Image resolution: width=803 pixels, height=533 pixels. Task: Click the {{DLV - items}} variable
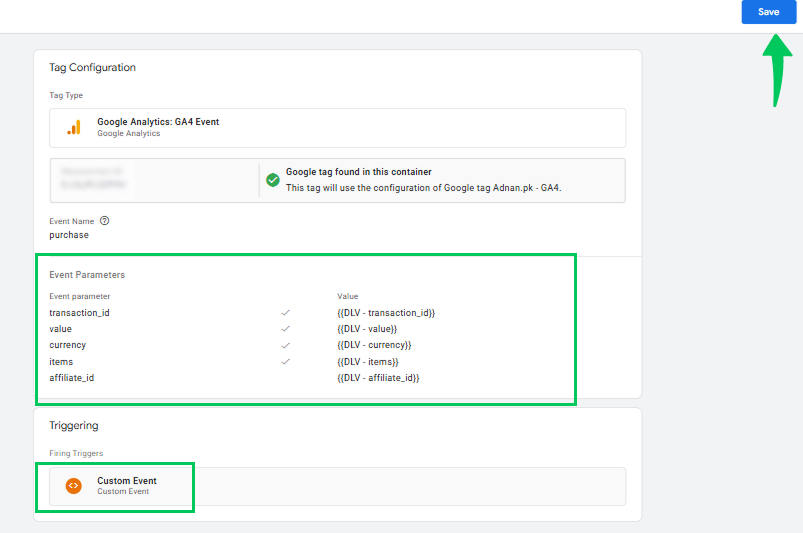368,361
